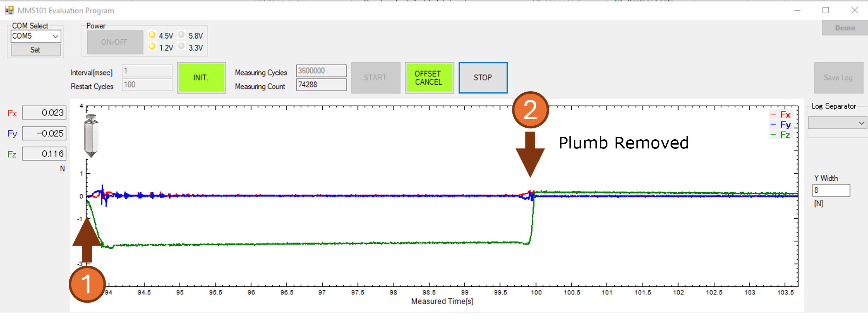Screen dimensions: 868x319
Task: Click the orange circle marker numbered 1
Action: [x=87, y=284]
